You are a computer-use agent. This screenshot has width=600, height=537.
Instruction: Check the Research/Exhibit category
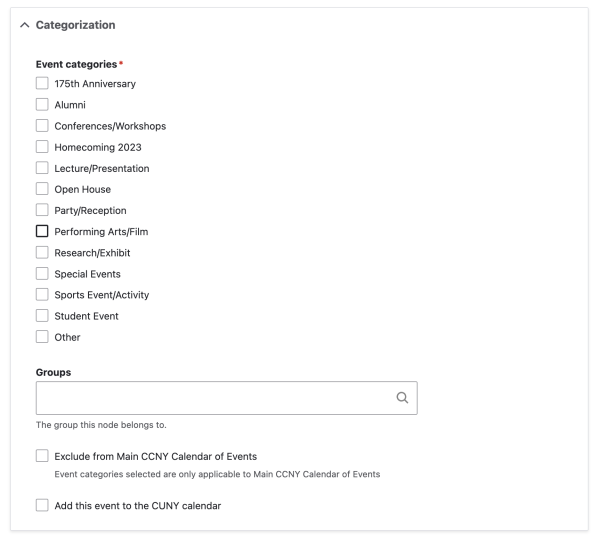tap(42, 252)
